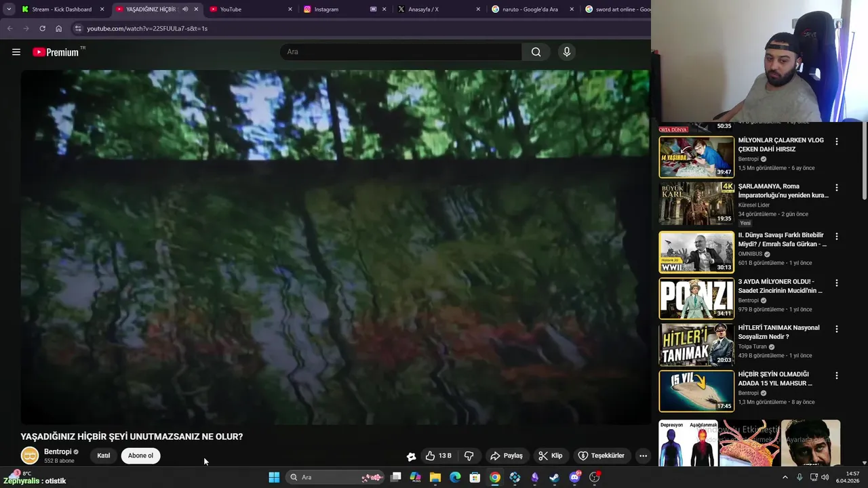Open the PONZI video thumbnail
868x488 pixels.
pyautogui.click(x=696, y=298)
